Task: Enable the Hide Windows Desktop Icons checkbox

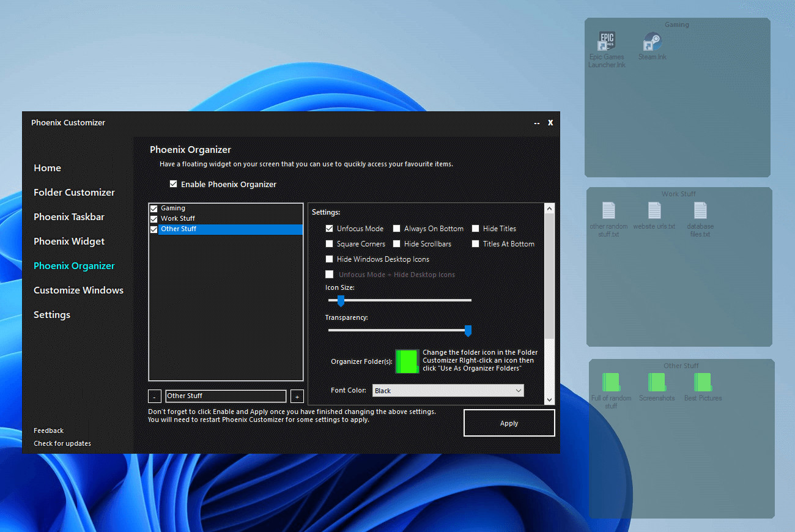Action: (x=330, y=259)
